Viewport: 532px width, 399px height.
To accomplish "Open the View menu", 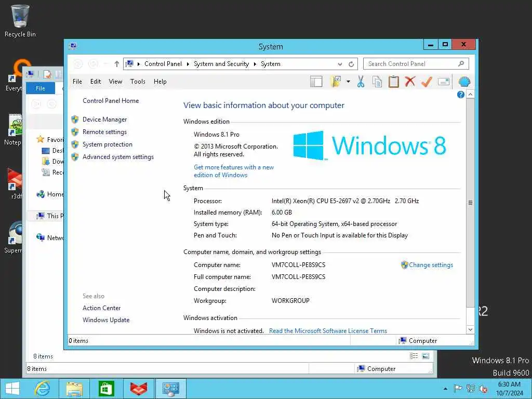I will tap(115, 82).
